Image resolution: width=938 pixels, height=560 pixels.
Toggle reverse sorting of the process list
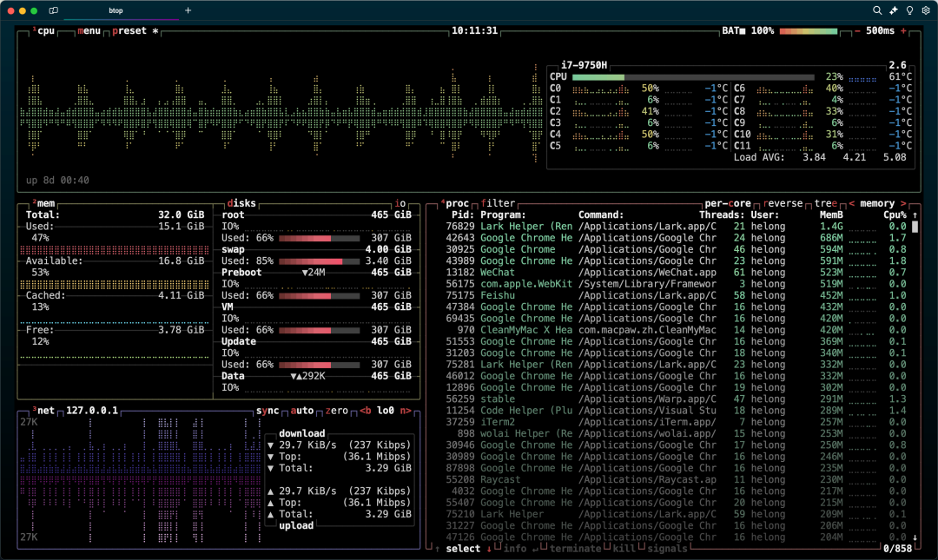pos(785,203)
